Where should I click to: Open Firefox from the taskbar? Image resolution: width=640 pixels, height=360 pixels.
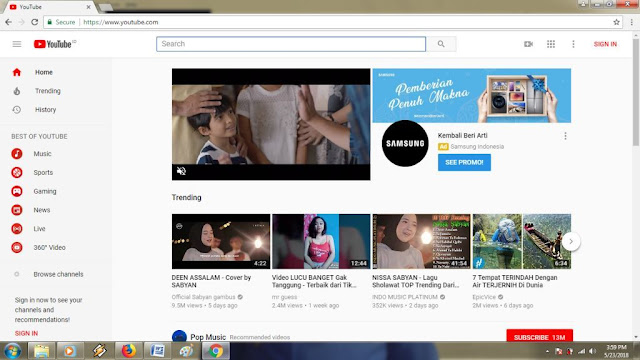click(x=129, y=351)
